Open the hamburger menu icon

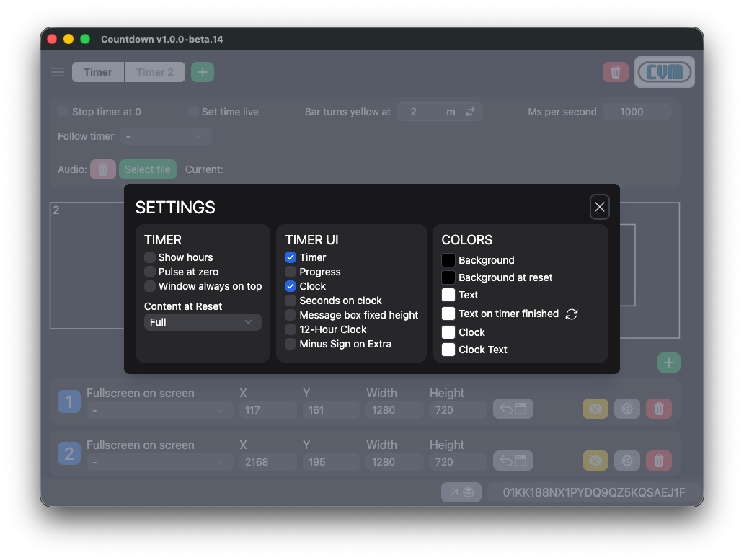(x=58, y=72)
